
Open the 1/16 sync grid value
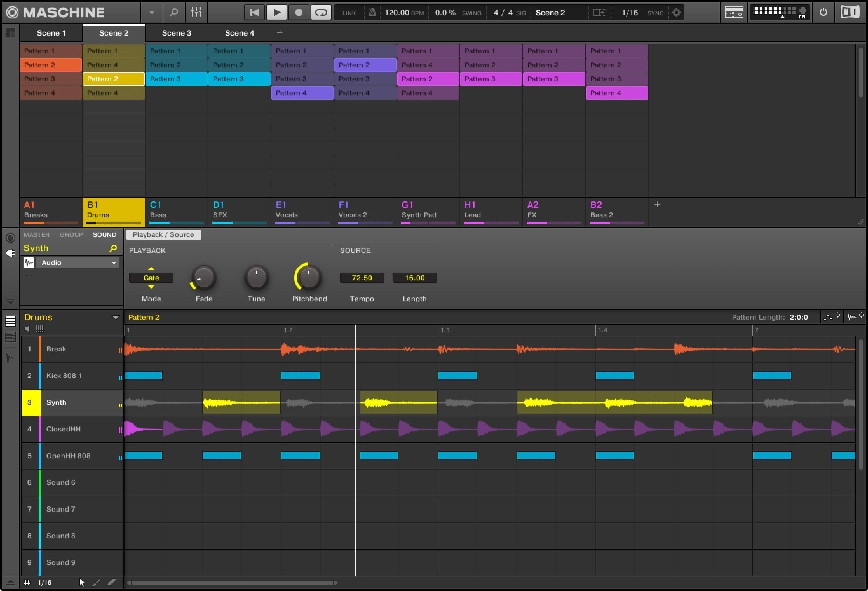pos(630,13)
